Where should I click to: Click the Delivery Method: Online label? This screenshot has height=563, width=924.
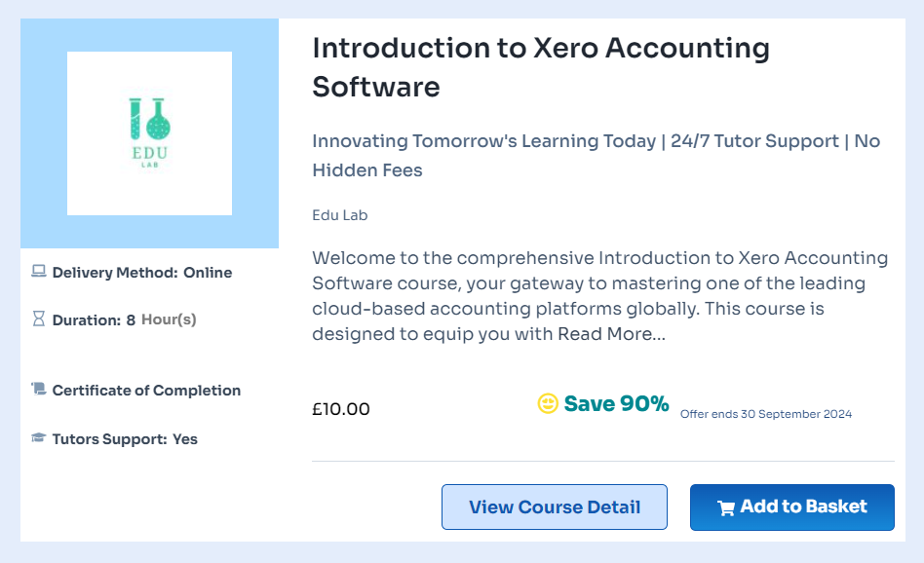click(142, 273)
